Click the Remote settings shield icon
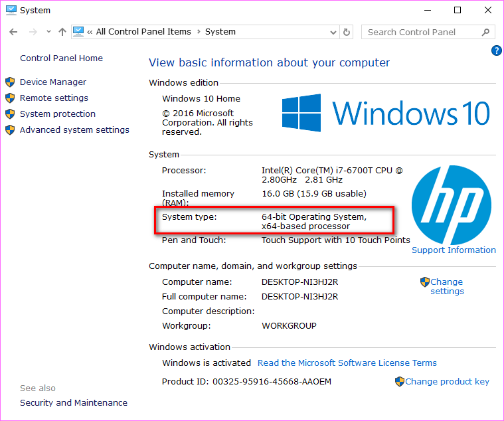 click(10, 98)
